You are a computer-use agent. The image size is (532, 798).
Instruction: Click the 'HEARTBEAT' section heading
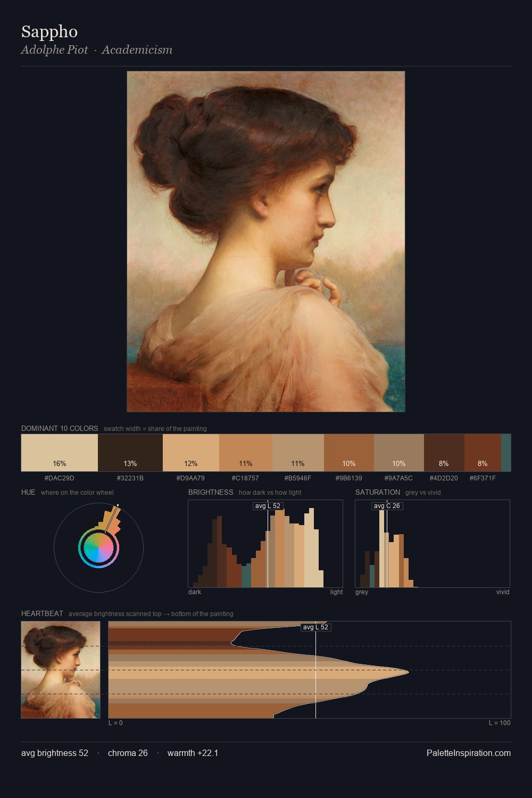tap(42, 613)
